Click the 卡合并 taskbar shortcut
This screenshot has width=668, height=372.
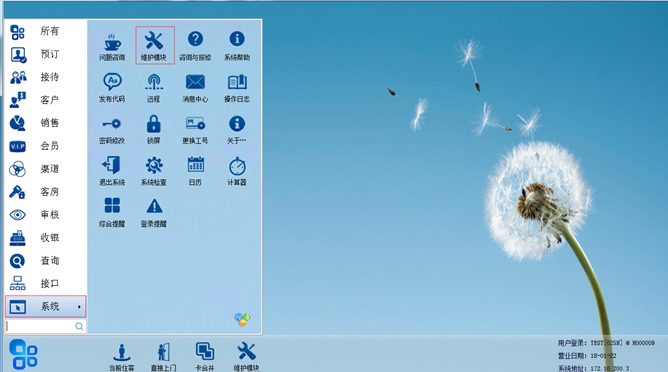click(x=205, y=357)
